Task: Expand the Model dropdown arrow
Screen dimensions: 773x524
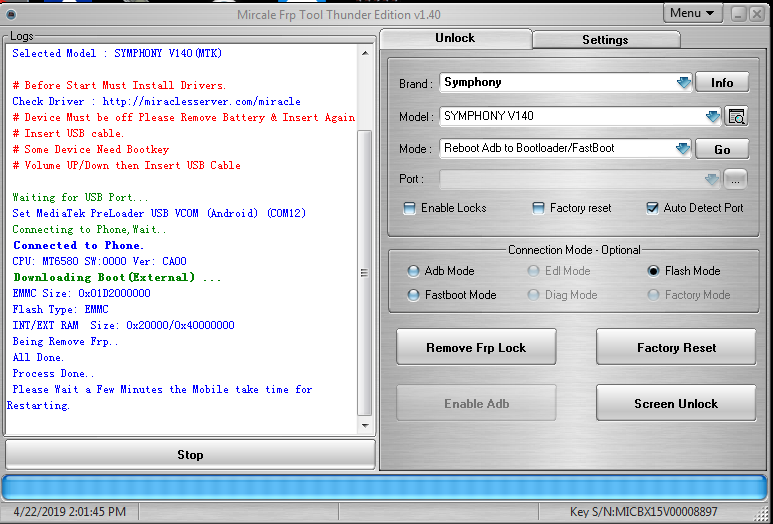Action: [712, 117]
